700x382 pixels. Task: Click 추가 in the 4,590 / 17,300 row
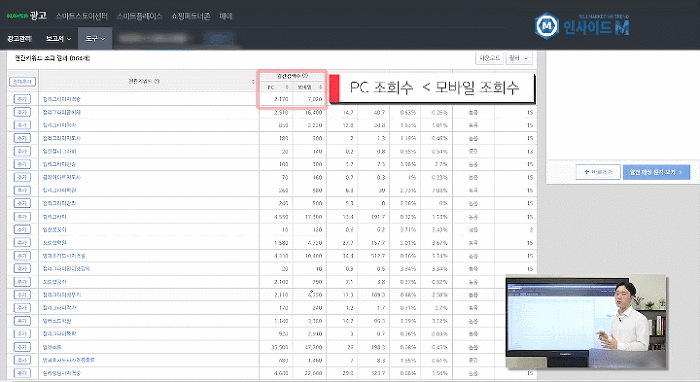(x=22, y=216)
